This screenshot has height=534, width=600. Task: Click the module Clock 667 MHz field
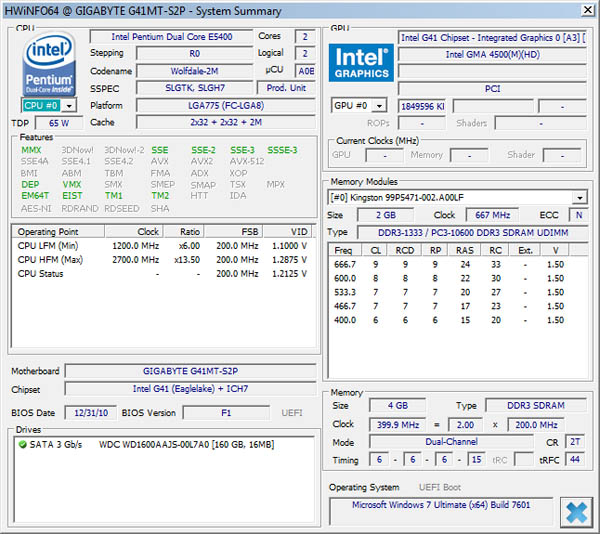492,215
